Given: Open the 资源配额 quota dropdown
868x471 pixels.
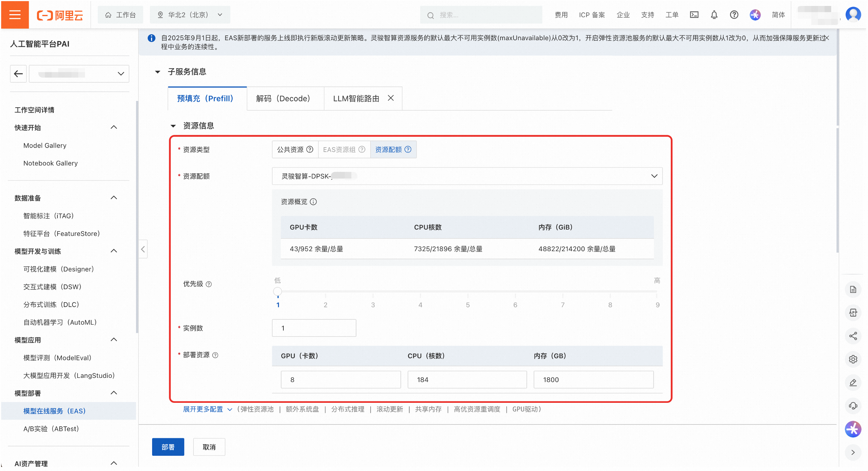Looking at the screenshot, I should tap(467, 176).
